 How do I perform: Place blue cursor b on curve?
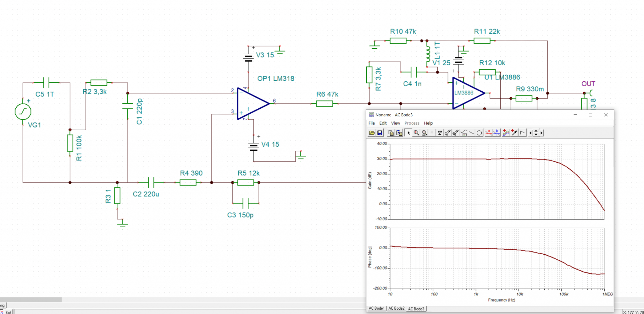click(x=497, y=133)
